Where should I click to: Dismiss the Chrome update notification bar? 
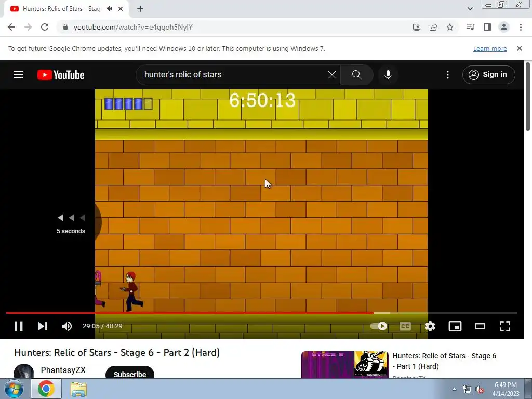pyautogui.click(x=520, y=48)
